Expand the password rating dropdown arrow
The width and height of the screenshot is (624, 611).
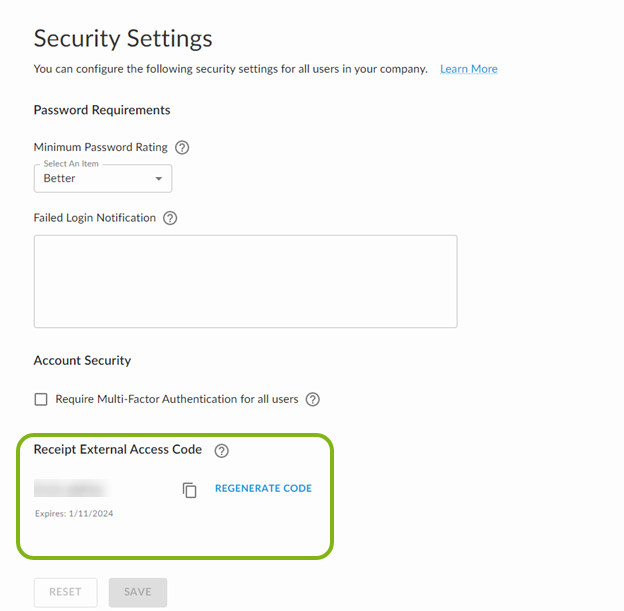tap(158, 179)
